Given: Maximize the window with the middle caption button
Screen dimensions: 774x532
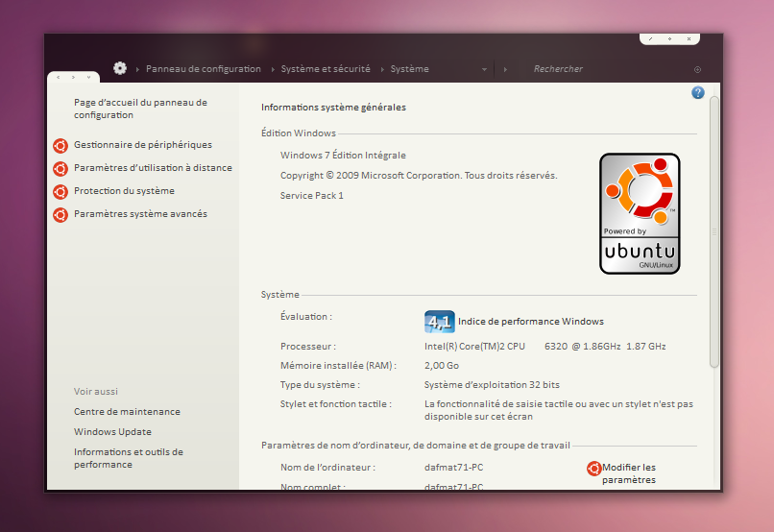Looking at the screenshot, I should coord(669,39).
